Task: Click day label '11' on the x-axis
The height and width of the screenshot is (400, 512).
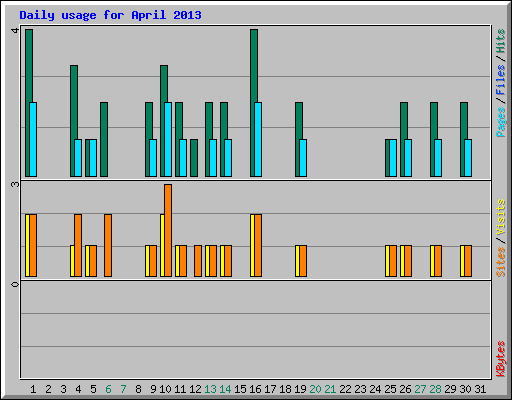Action: tap(180, 389)
